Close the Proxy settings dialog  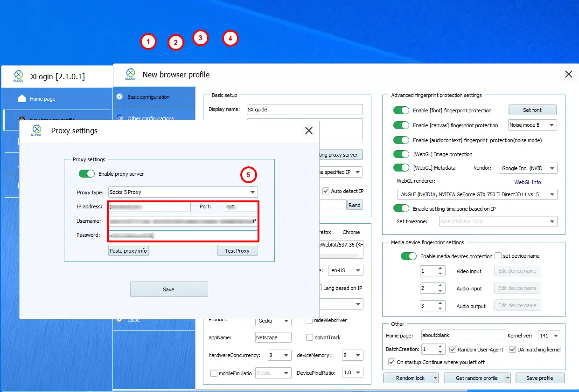[x=309, y=131]
